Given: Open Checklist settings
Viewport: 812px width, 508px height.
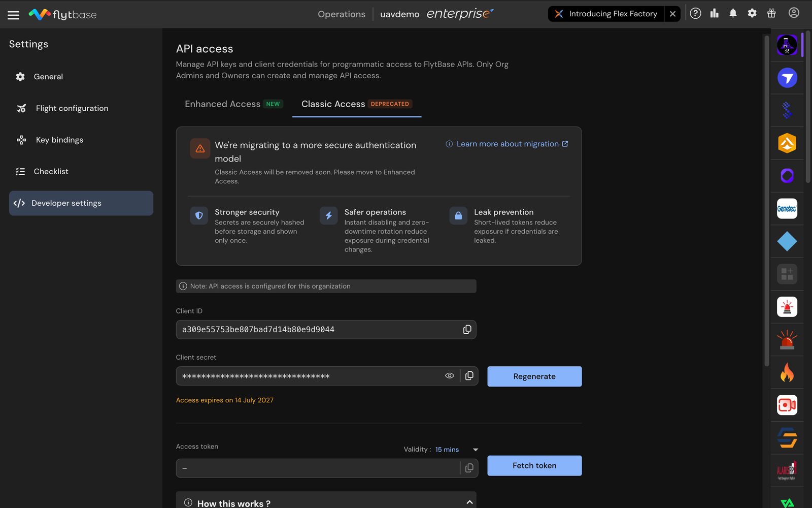Looking at the screenshot, I should [x=81, y=172].
